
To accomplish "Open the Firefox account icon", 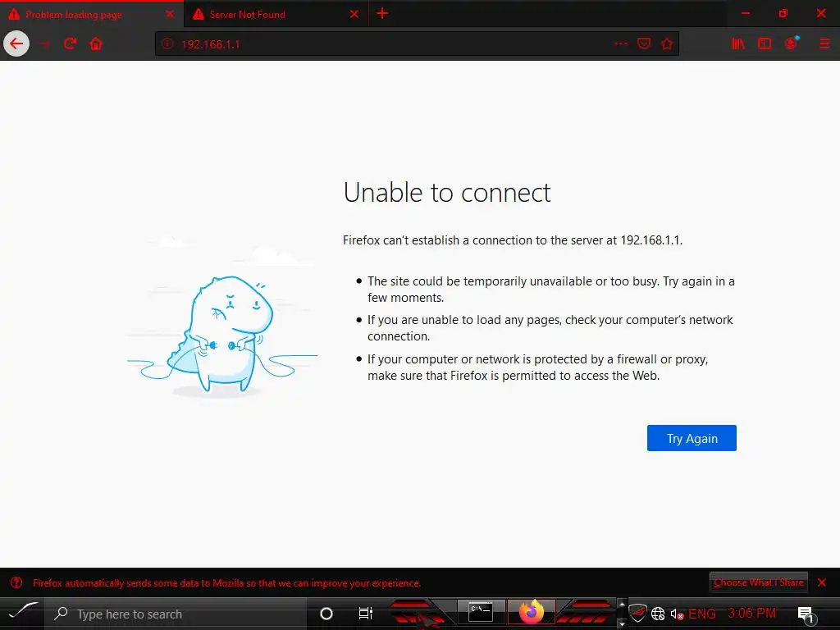I will coord(792,43).
